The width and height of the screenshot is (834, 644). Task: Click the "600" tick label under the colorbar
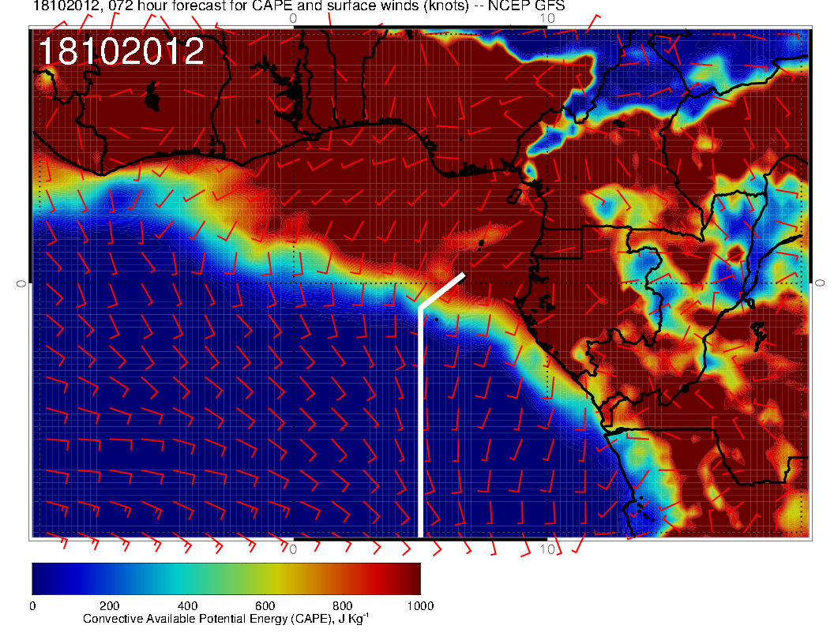click(265, 606)
